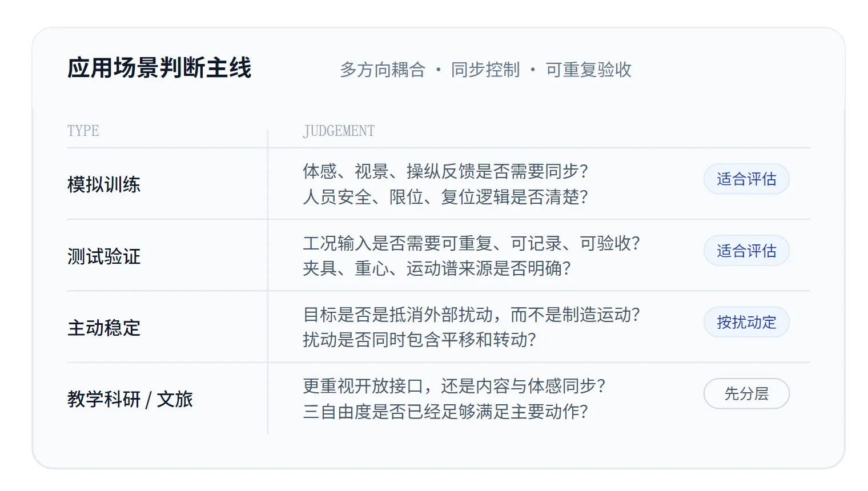
Task: Click the 模拟训练 row's 适合评估 badge
Action: (x=746, y=179)
